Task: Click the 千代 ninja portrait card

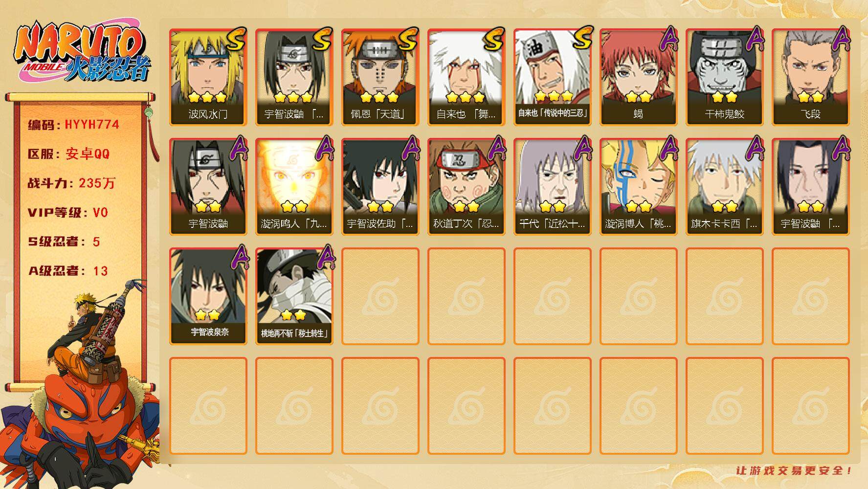Action: click(553, 187)
